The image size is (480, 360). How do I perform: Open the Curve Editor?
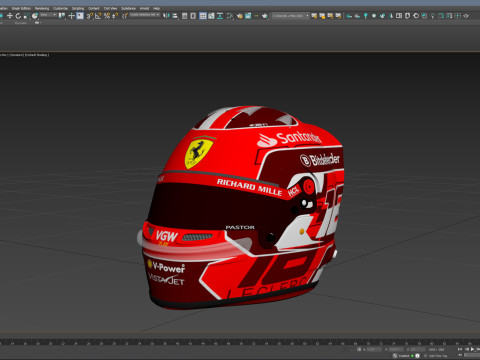(x=211, y=16)
